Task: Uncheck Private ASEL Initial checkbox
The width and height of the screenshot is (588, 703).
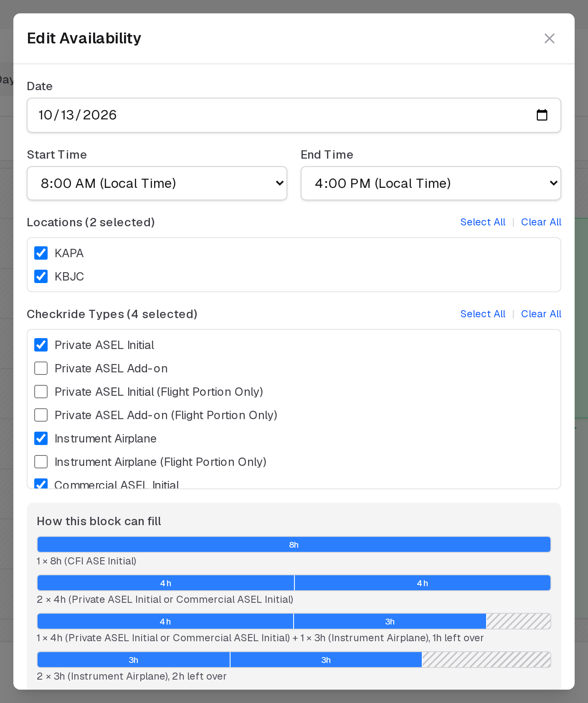Action: (x=41, y=345)
